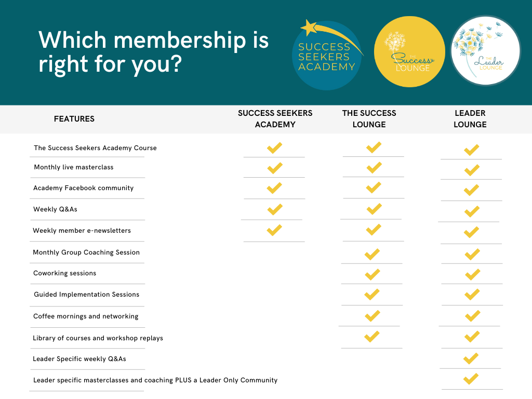Click the Guided Implementation Sessions feature label
Image resolution: width=532 pixels, height=399 pixels.
pos(87,295)
